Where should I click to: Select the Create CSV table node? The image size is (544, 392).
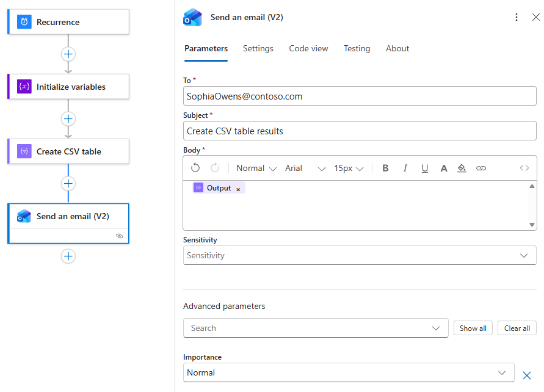pyautogui.click(x=68, y=151)
